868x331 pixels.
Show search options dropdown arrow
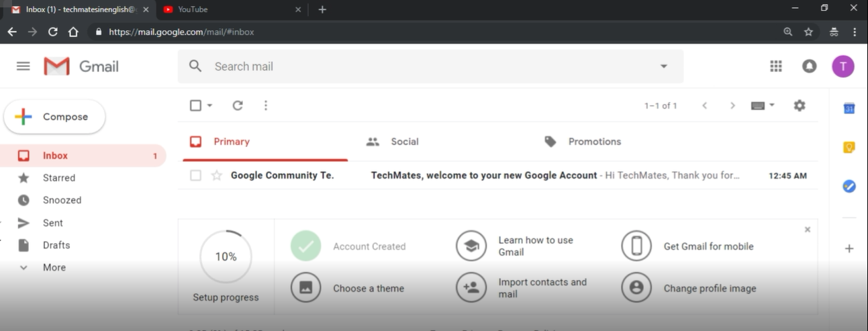click(663, 66)
